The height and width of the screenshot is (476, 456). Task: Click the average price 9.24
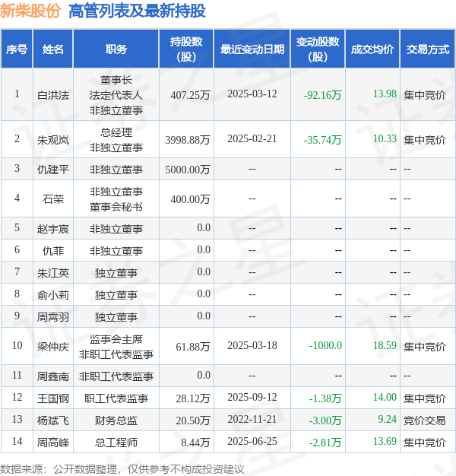coord(388,419)
